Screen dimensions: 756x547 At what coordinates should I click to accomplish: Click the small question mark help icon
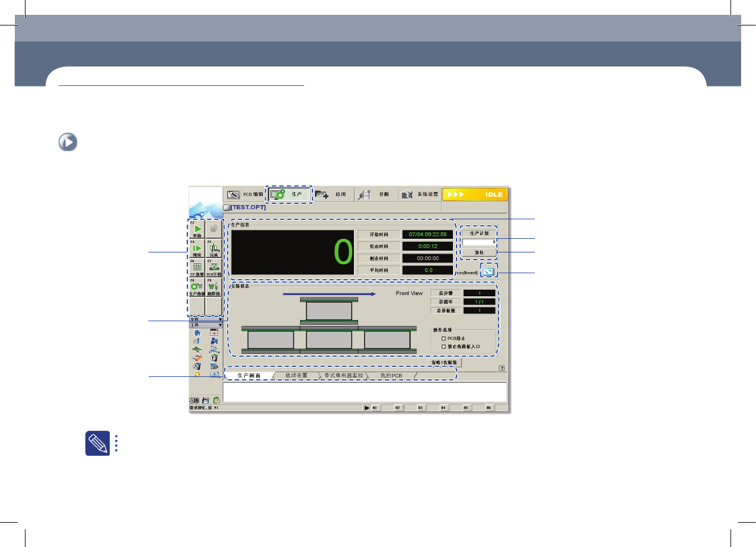(x=502, y=368)
